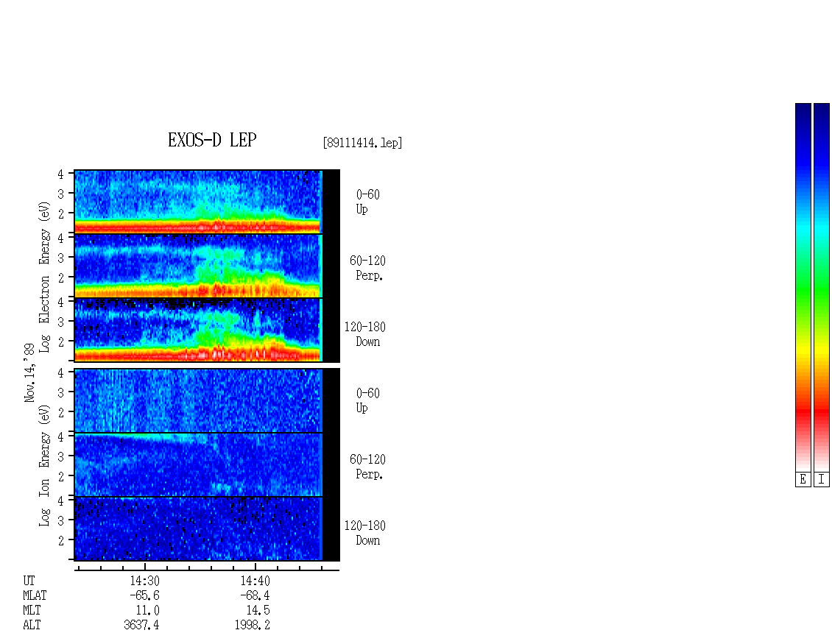Screen dimensions: 832x644
Task: Click the MLAT row label
Action: coord(35,595)
